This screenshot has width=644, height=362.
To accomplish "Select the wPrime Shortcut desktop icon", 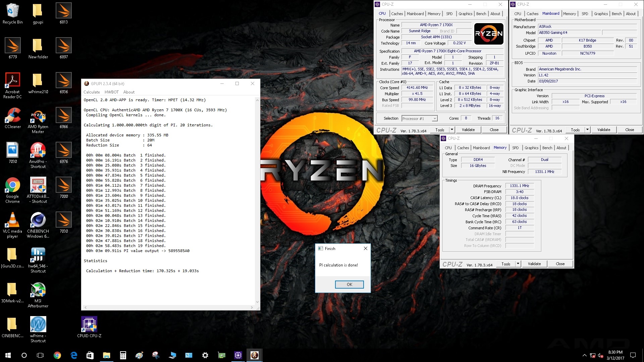I will (38, 329).
